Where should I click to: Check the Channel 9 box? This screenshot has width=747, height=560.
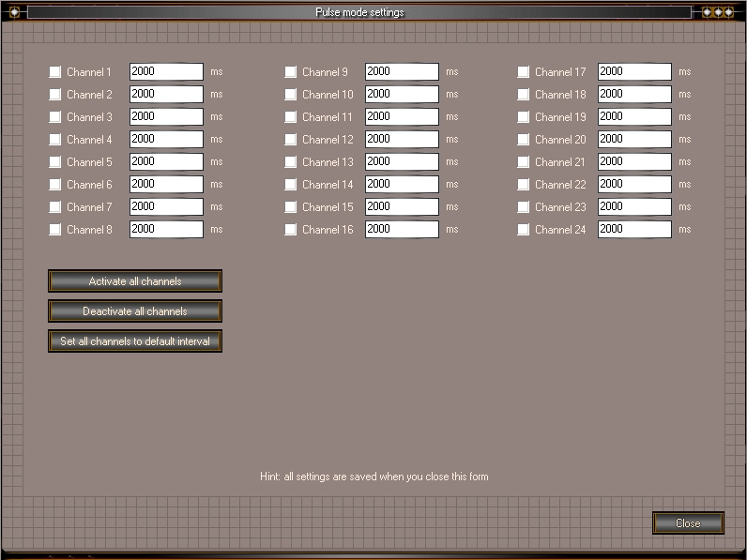coord(291,72)
